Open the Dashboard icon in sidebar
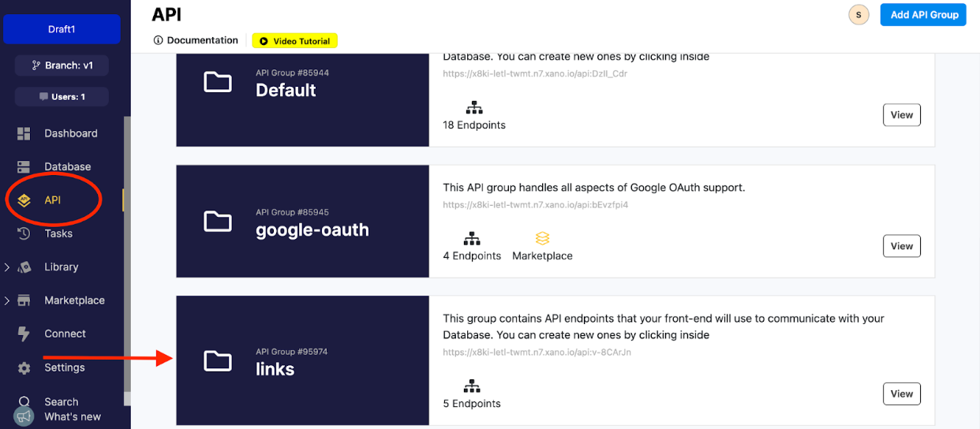The width and height of the screenshot is (980, 429). point(24,133)
